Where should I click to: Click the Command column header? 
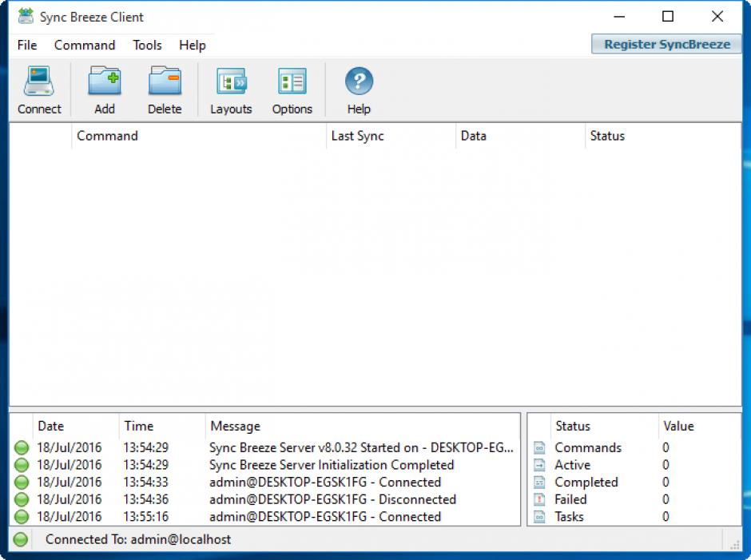(108, 136)
